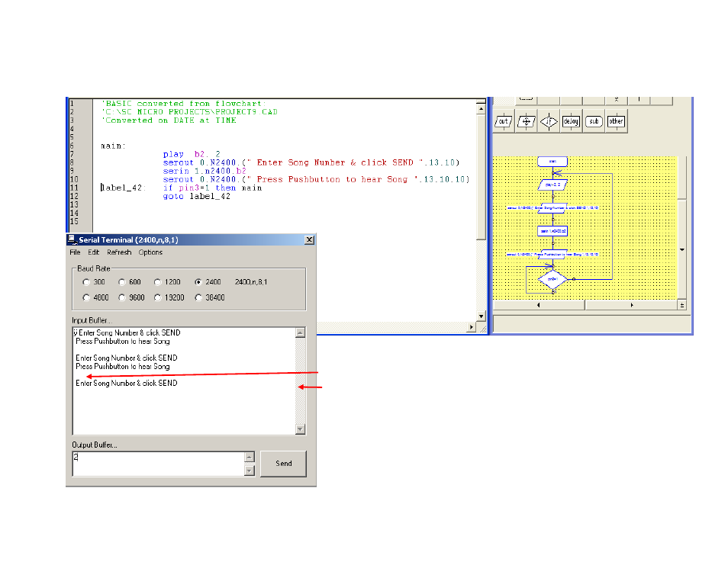Click the serout 'Press Pushbutton' code line
This screenshot has height=562, width=728.
316,179
